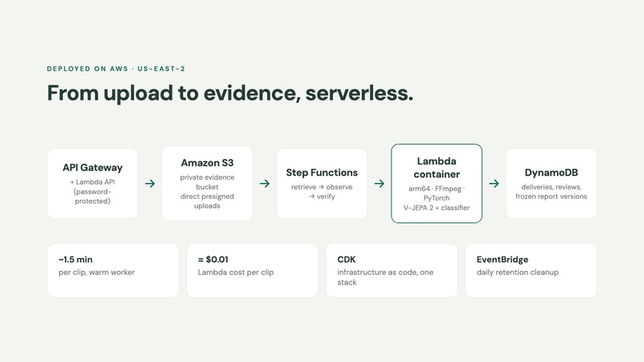The height and width of the screenshot is (362, 644).
Task: Click 'Lambda cost per clip' text
Action: (236, 272)
